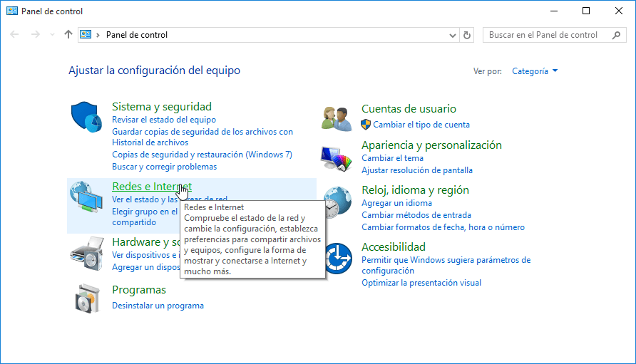The width and height of the screenshot is (636, 364).
Task: Click the Apariencia y personalización monitor icon
Action: tap(336, 158)
